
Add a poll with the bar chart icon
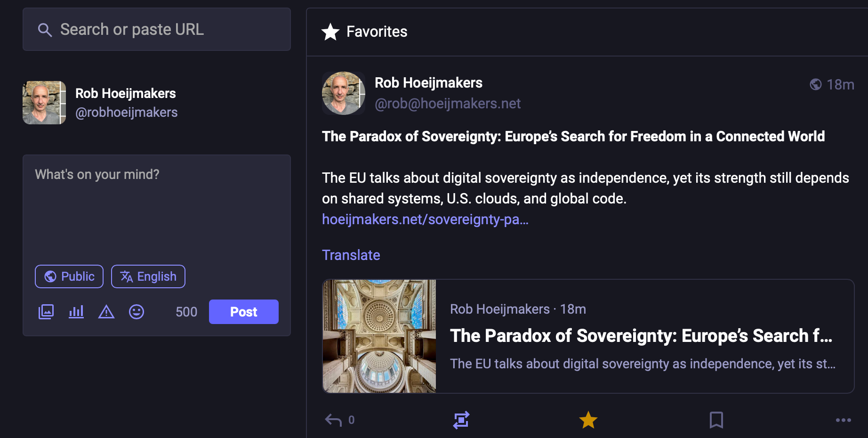pyautogui.click(x=76, y=312)
